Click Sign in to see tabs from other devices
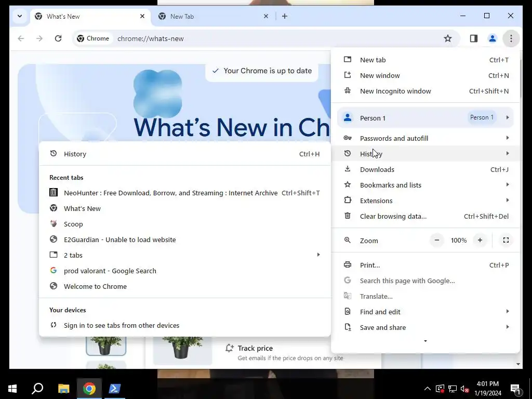This screenshot has height=399, width=532. click(185, 325)
